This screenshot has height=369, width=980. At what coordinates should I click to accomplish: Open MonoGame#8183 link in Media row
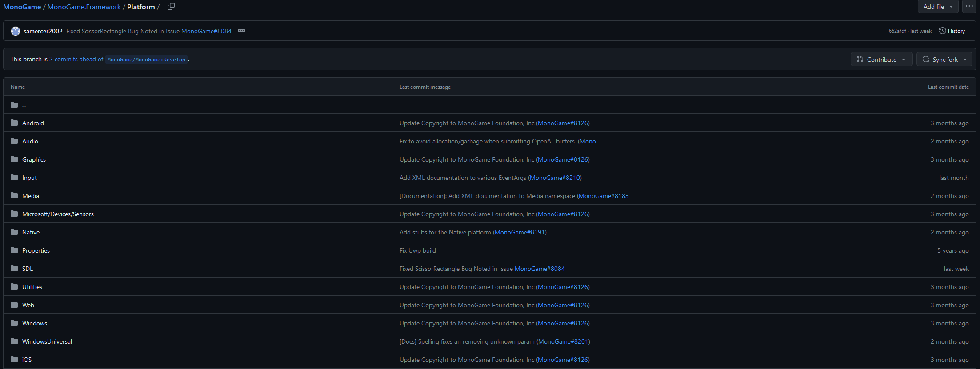pyautogui.click(x=604, y=196)
